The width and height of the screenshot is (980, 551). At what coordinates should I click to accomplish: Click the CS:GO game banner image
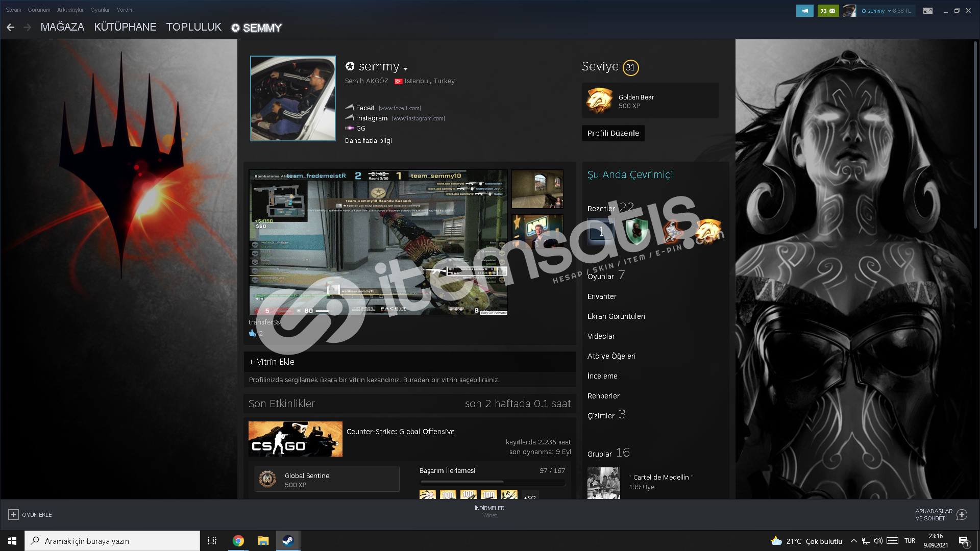(x=296, y=439)
